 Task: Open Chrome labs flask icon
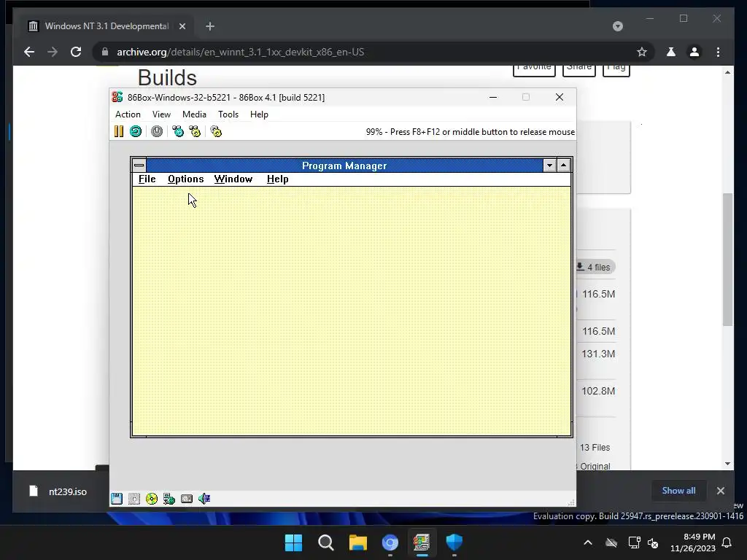(671, 52)
